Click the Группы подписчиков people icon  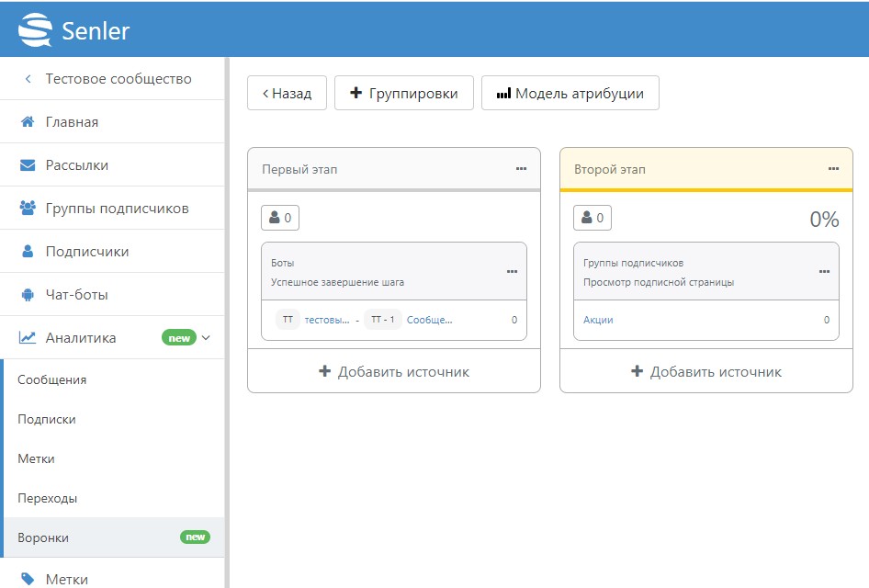tap(28, 209)
